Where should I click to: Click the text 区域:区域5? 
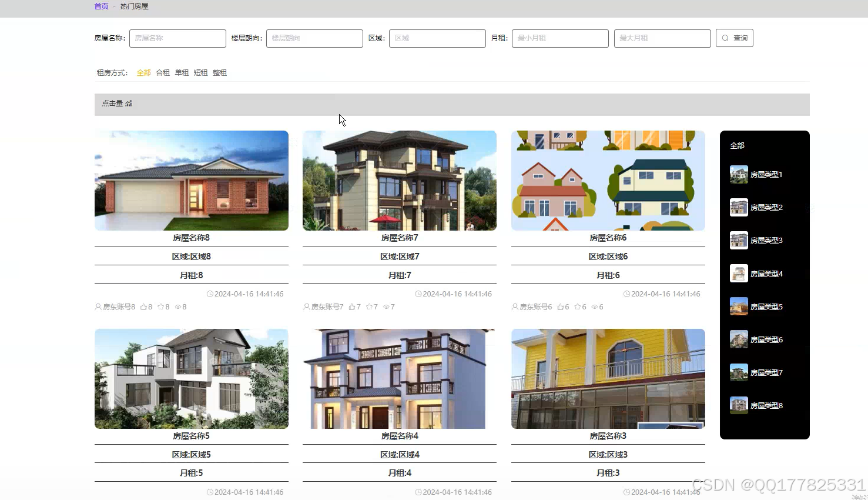click(x=192, y=455)
